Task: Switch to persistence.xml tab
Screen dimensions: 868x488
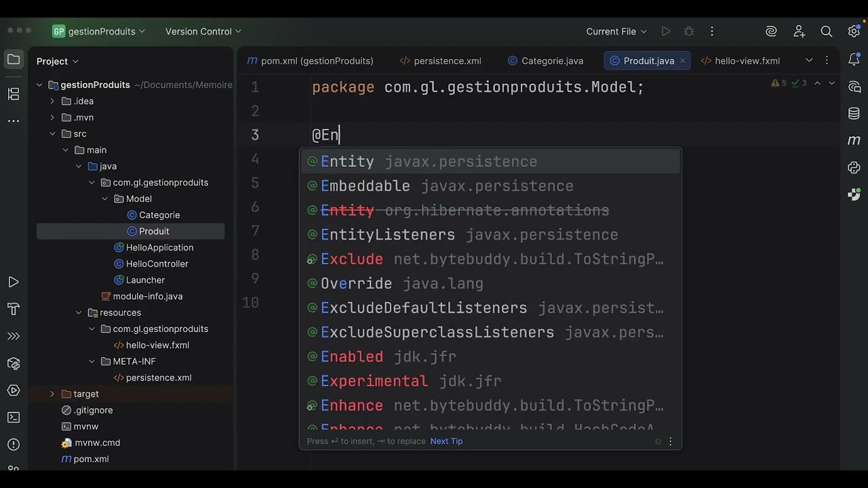Action: click(x=441, y=60)
